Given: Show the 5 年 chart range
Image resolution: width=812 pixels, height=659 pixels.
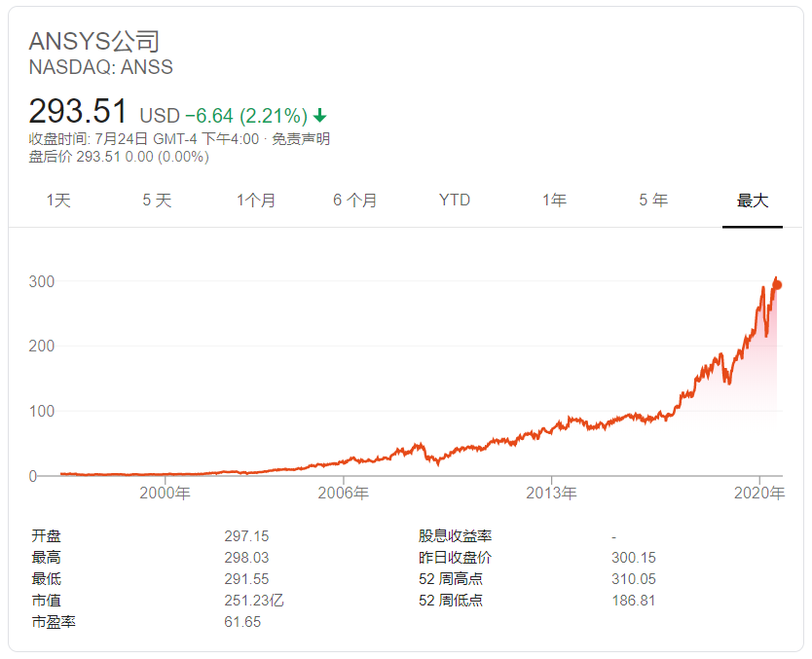Looking at the screenshot, I should pyautogui.click(x=653, y=200).
